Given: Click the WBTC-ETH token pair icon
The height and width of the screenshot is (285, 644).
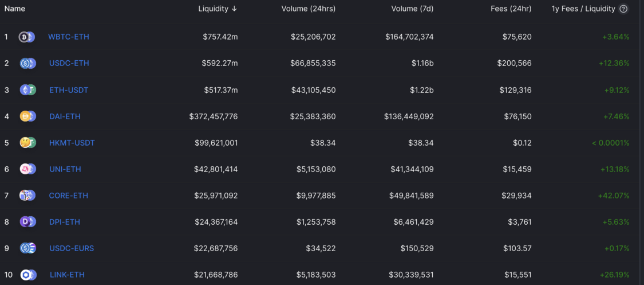Looking at the screenshot, I should click(x=27, y=37).
